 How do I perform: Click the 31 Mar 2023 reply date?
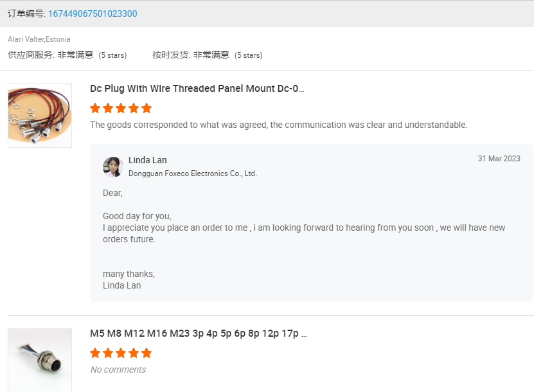tap(499, 159)
